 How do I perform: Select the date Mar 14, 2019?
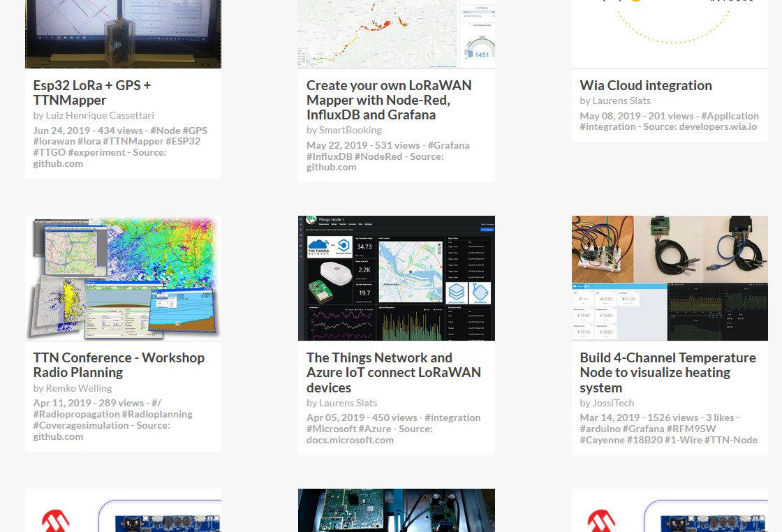[610, 418]
